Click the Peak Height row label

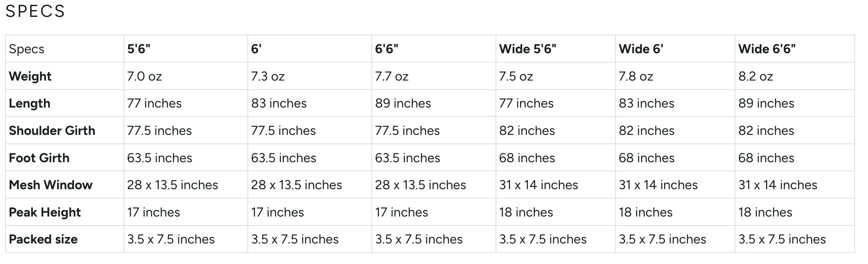(45, 212)
